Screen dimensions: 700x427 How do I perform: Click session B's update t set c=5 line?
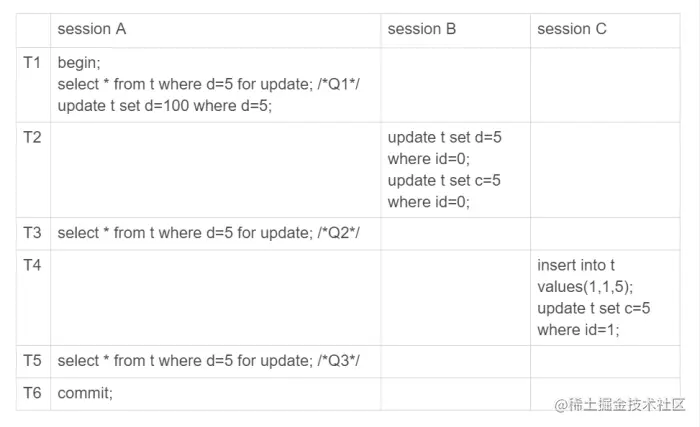click(444, 180)
